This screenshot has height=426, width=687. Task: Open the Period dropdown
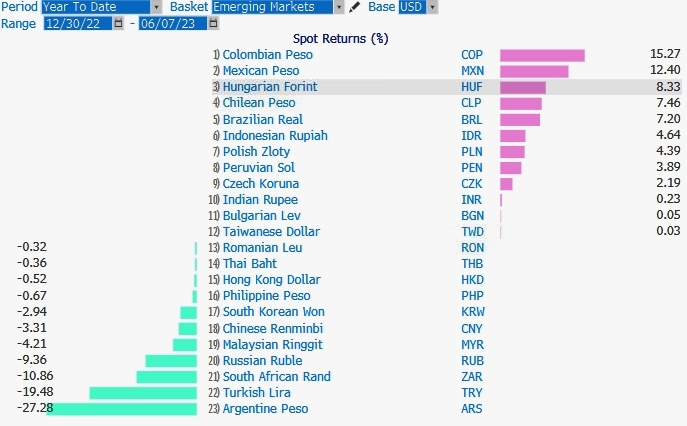(156, 7)
